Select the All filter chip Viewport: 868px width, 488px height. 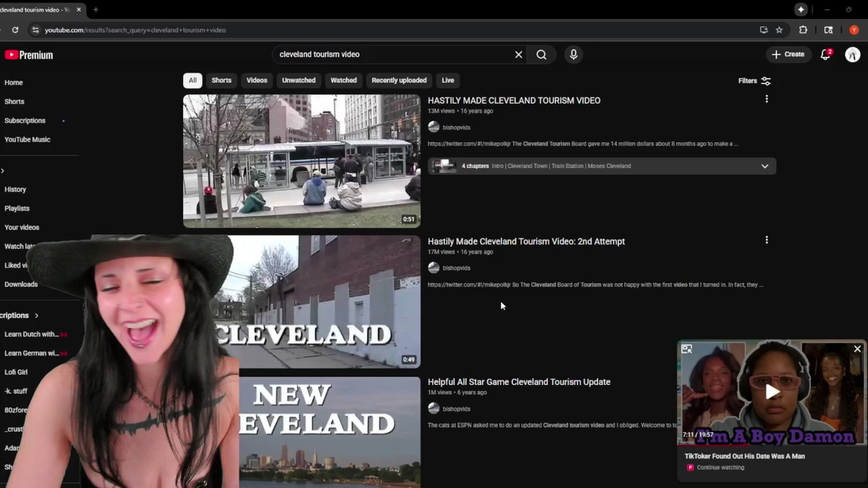point(193,80)
